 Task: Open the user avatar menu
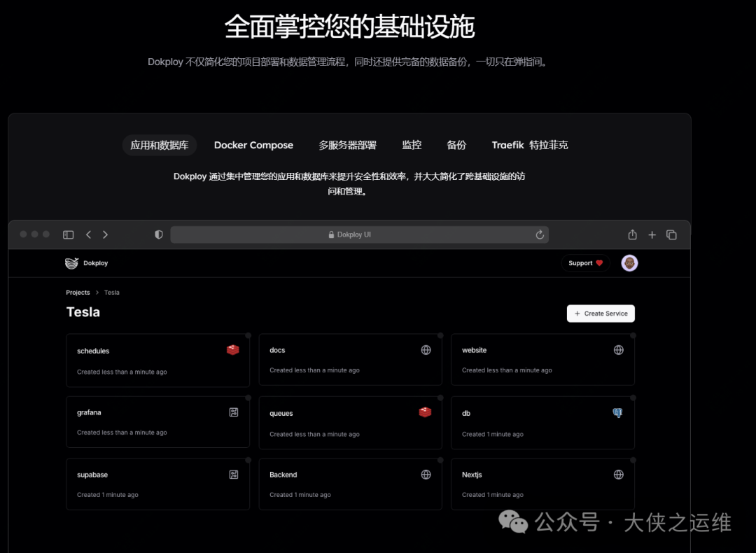click(629, 263)
